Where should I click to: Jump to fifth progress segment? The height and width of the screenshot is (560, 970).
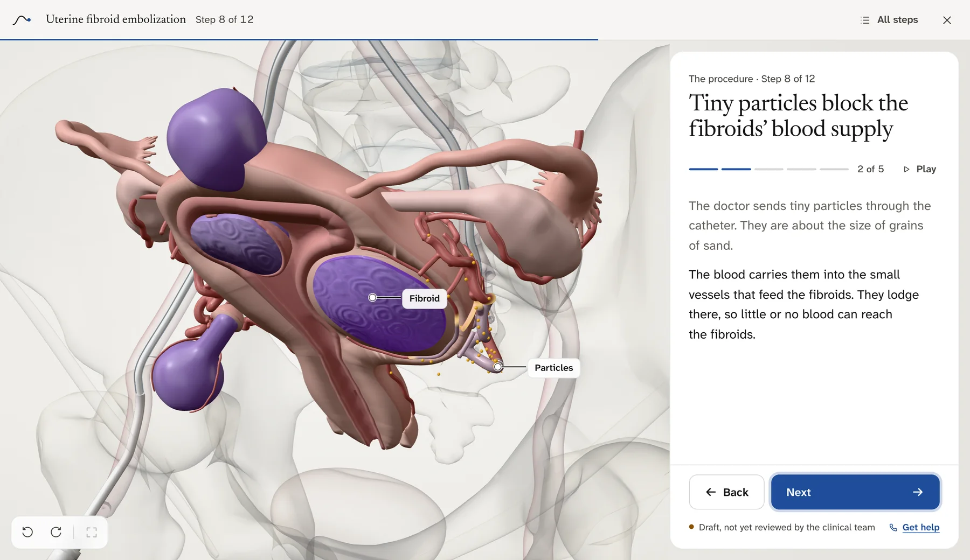click(834, 169)
